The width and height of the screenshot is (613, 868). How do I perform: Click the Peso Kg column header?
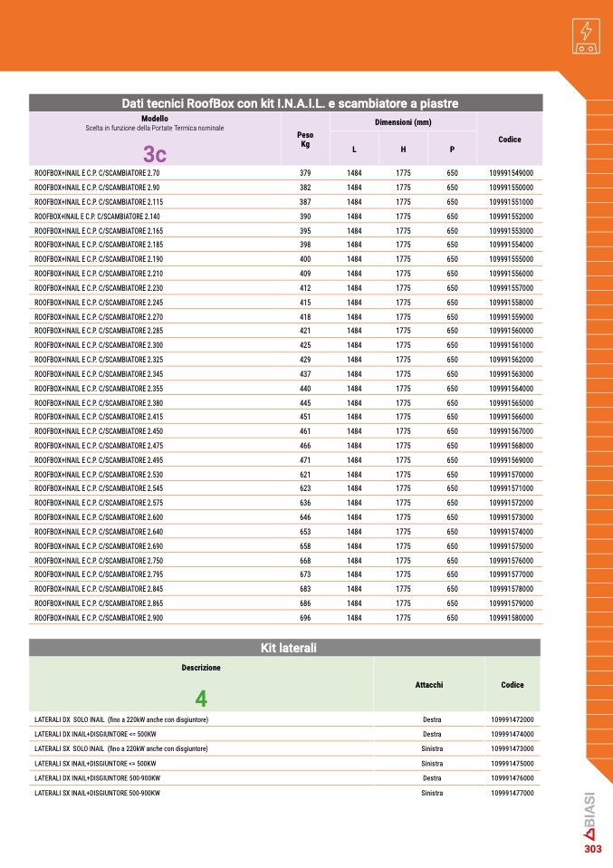click(x=305, y=140)
